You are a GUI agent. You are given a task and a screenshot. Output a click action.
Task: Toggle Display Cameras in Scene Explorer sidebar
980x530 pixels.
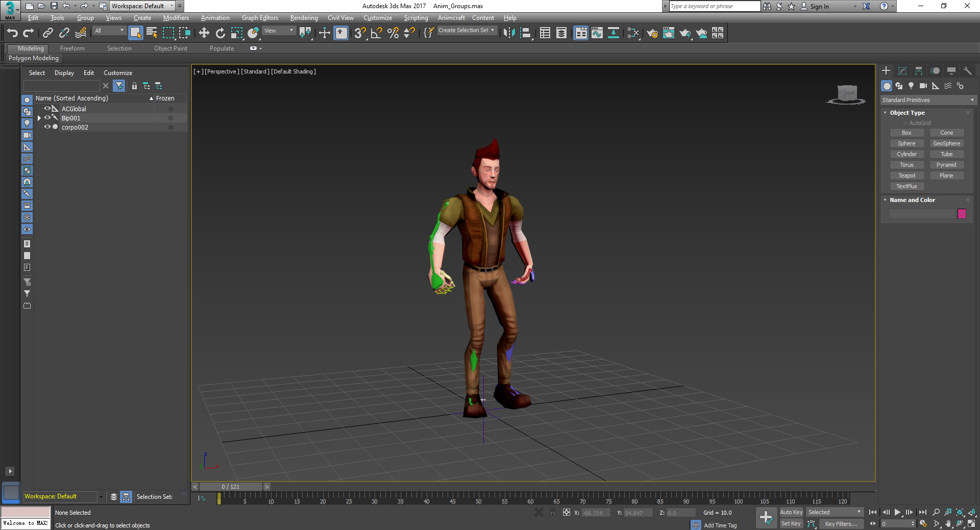point(27,135)
